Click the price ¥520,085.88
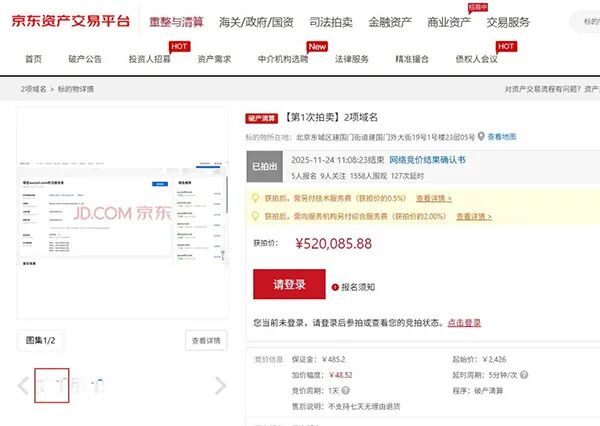The width and height of the screenshot is (600, 426). tap(333, 243)
